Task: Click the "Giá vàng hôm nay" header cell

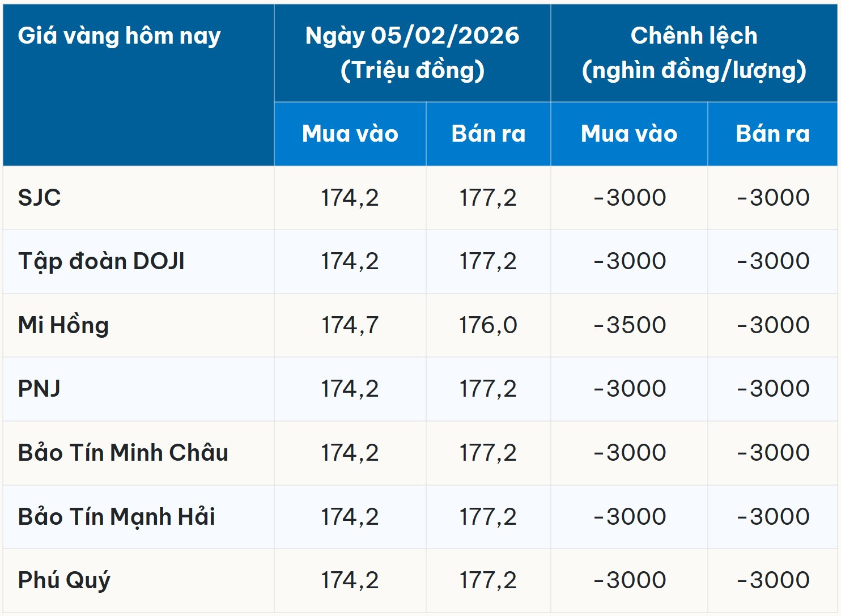Action: [x=119, y=36]
